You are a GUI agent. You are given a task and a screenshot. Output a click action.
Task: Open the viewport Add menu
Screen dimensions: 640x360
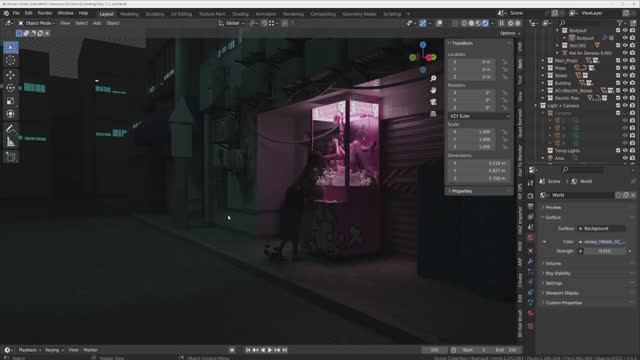pyautogui.click(x=97, y=23)
